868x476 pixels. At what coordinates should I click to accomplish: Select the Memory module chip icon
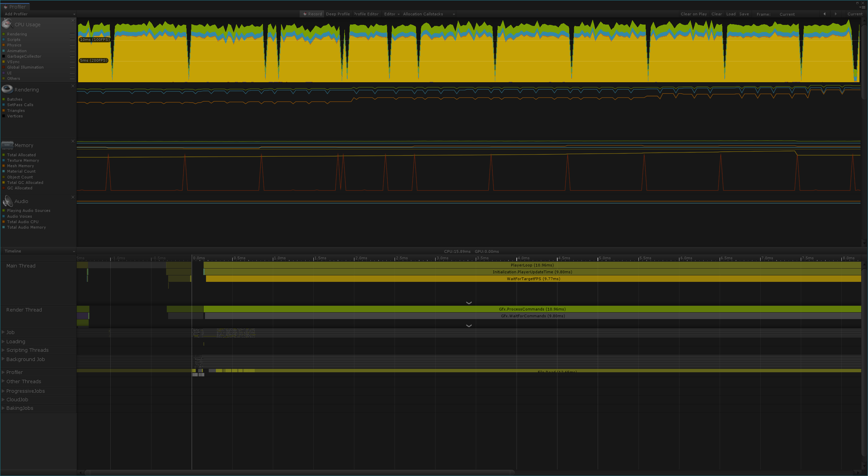tap(7, 145)
